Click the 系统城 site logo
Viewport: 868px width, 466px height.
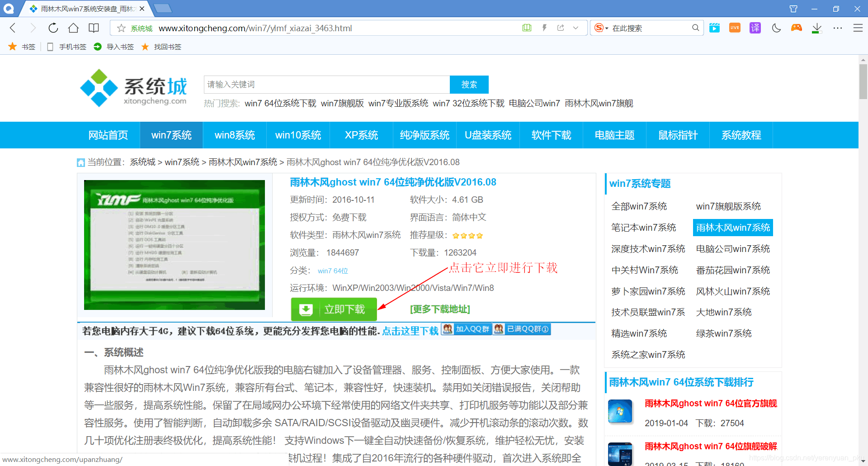(x=133, y=89)
